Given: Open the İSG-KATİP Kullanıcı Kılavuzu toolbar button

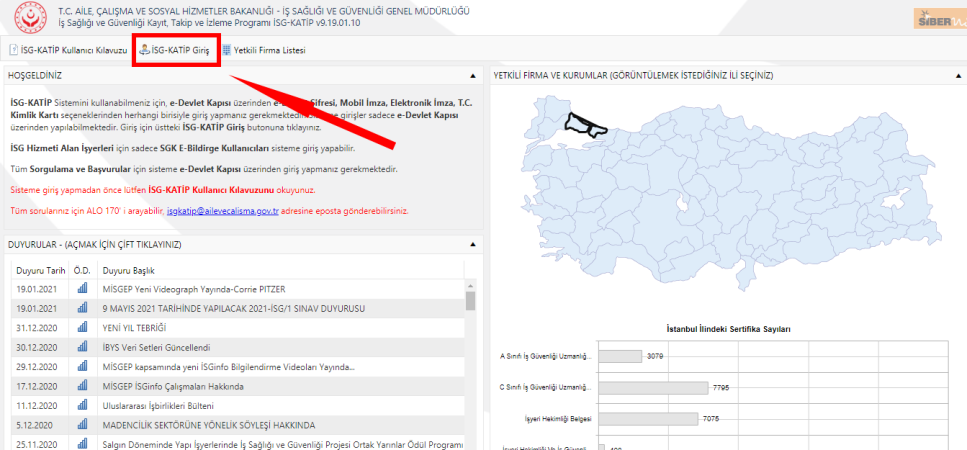Looking at the screenshot, I should [68, 50].
